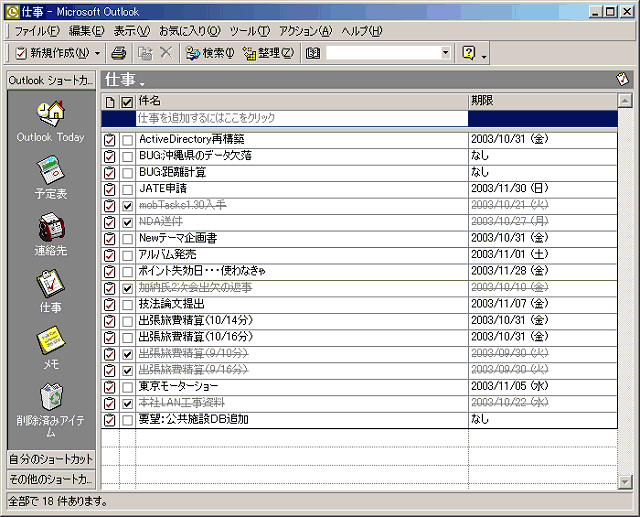The height and width of the screenshot is (517, 640).
Task: Click the help question mark icon
Action: pyautogui.click(x=469, y=53)
